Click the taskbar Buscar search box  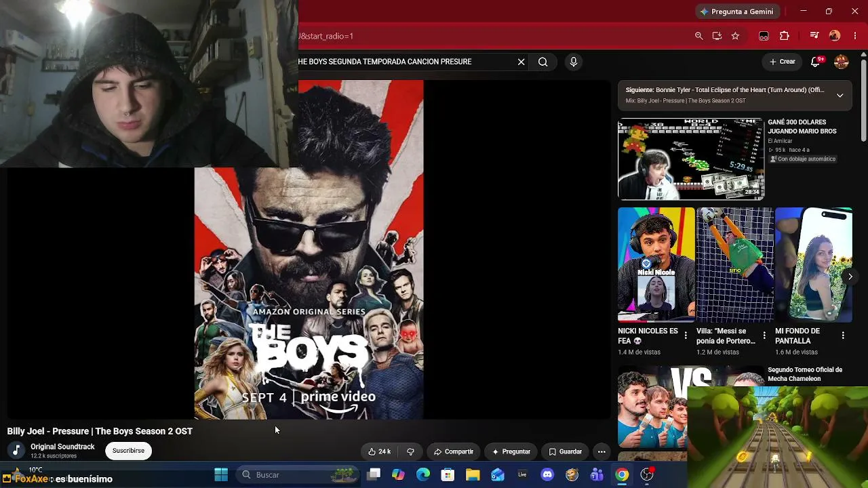299,475
